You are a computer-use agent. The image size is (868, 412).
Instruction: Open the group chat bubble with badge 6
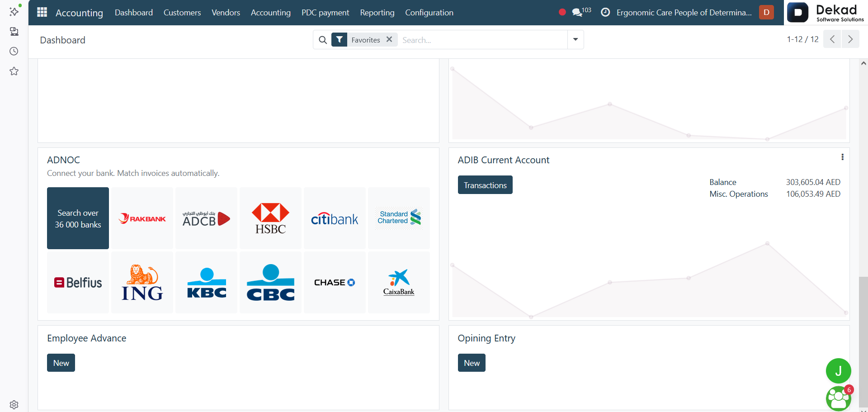pos(838,398)
